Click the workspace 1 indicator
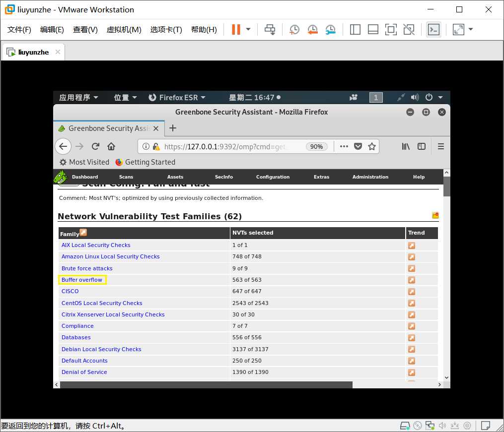This screenshot has width=504, height=432. [376, 97]
